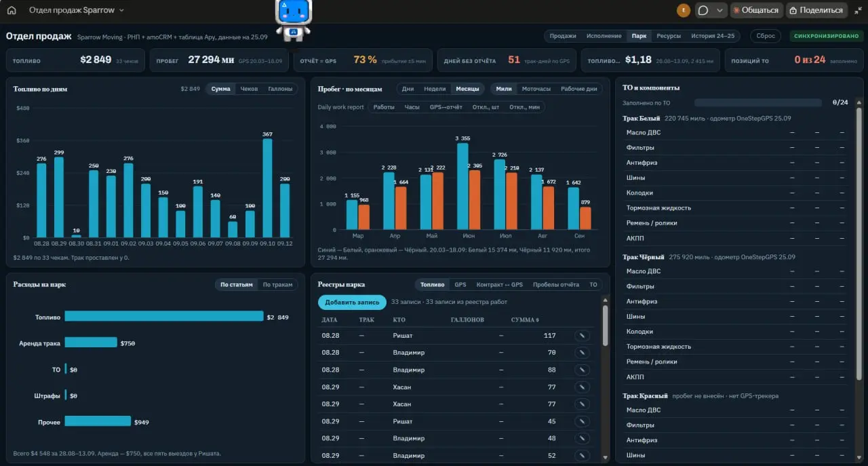Open the Отдел продаж Sparrow dropdown
The height and width of the screenshot is (466, 868).
click(77, 10)
